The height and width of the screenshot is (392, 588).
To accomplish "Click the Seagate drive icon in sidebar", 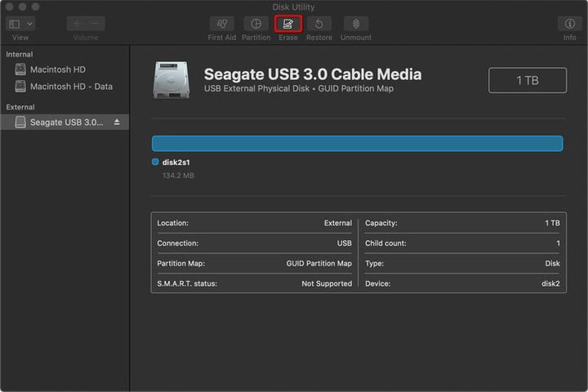I will (x=20, y=122).
